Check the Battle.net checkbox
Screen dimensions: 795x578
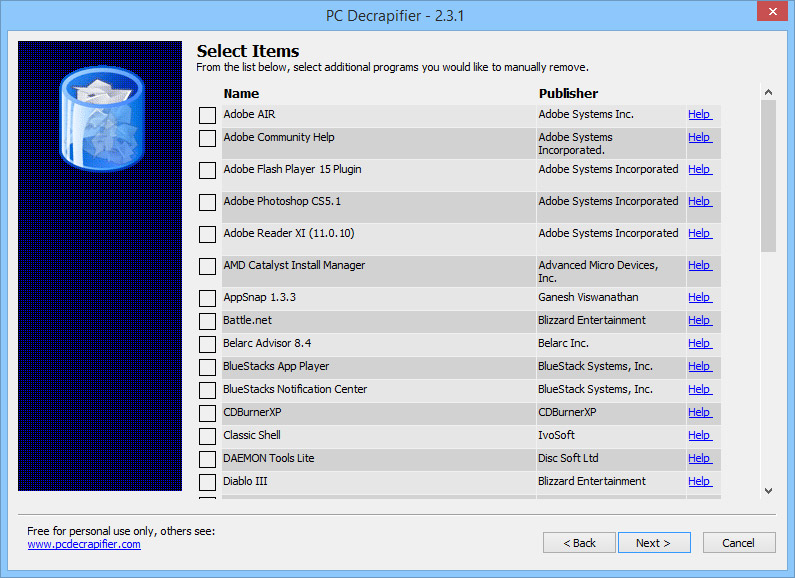(207, 321)
